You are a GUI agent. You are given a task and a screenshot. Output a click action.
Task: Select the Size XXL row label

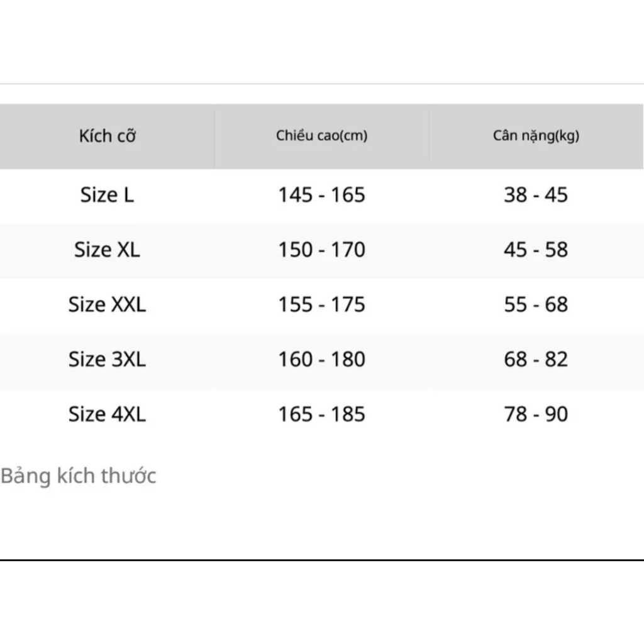tap(107, 304)
